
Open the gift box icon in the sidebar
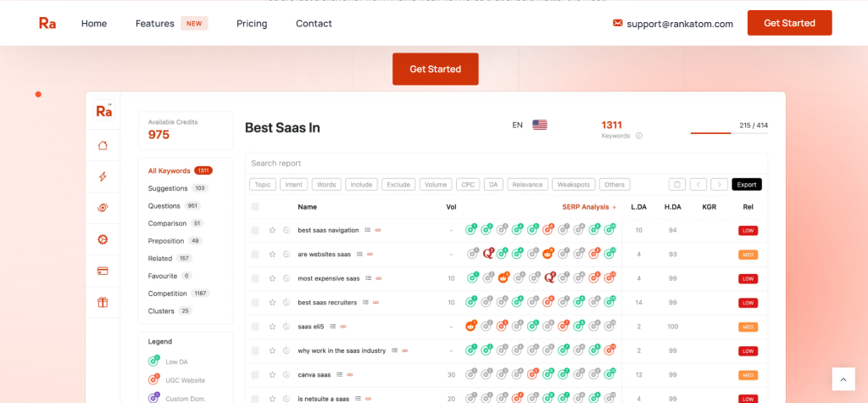[103, 302]
